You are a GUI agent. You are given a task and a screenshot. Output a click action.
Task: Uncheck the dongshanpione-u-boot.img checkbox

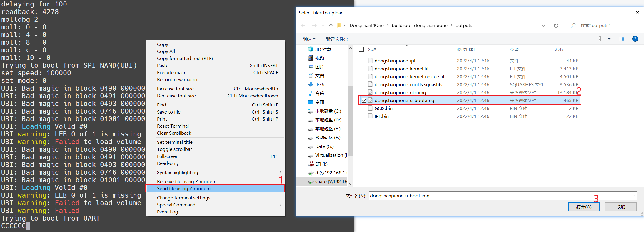[364, 100]
